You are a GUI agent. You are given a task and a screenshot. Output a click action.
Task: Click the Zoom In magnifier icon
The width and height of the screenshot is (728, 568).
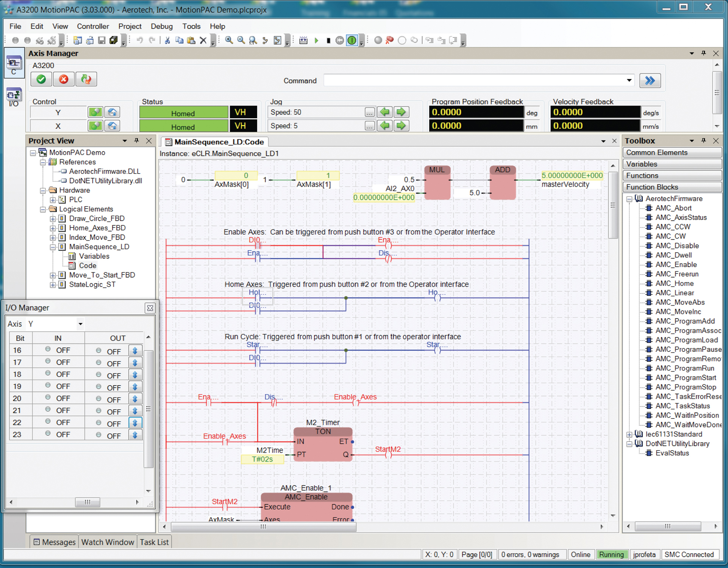229,41
